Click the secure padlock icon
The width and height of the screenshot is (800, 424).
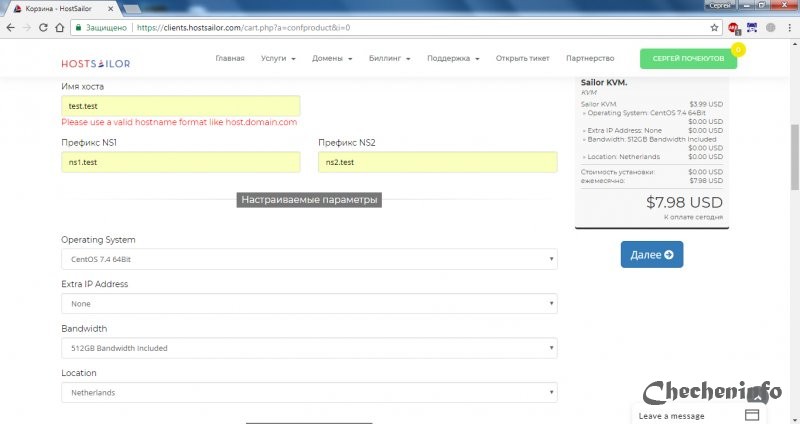tap(78, 28)
